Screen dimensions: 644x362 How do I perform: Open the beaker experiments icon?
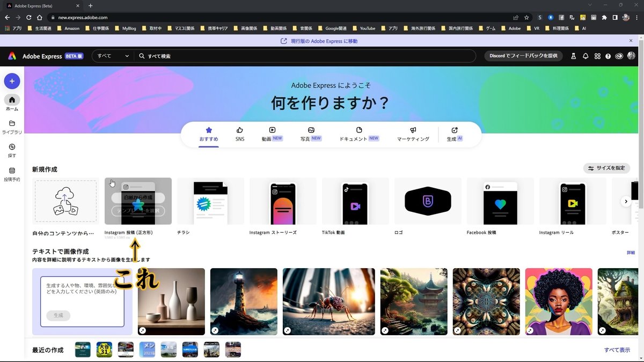pyautogui.click(x=573, y=56)
